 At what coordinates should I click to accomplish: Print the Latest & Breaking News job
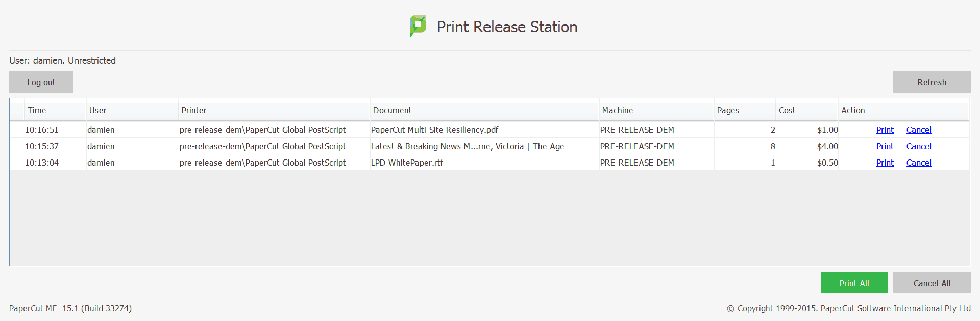tap(885, 146)
